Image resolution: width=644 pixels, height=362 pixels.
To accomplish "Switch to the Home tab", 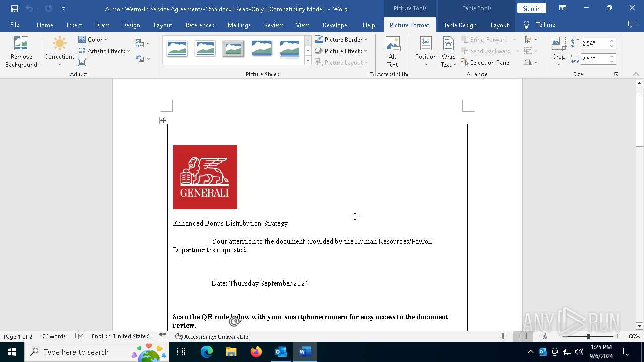I will point(45,25).
